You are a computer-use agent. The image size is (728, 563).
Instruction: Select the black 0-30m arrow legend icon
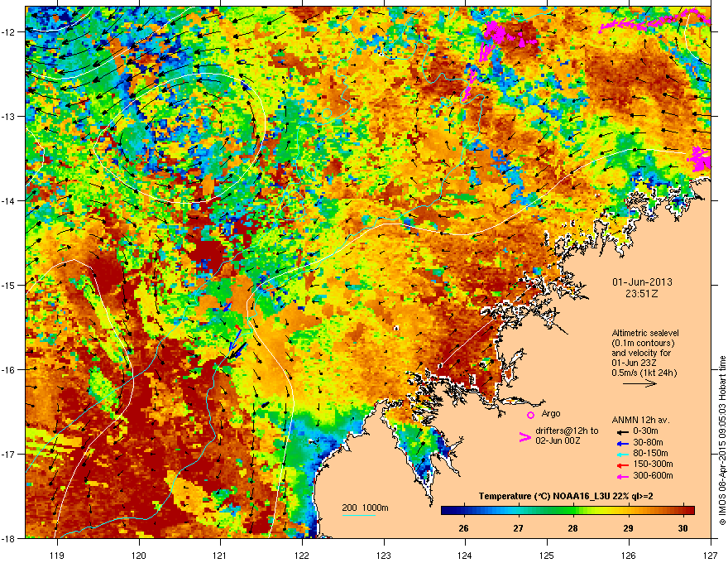[623, 431]
